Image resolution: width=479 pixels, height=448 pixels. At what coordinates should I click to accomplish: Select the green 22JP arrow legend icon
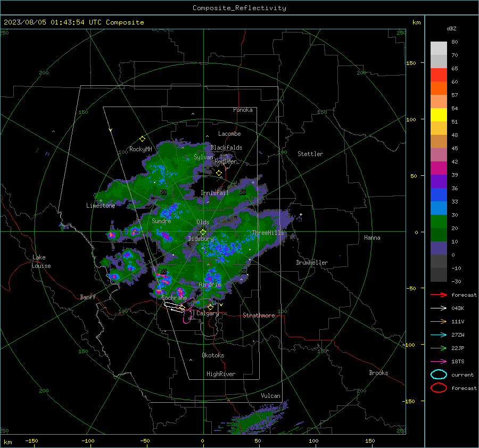click(439, 348)
